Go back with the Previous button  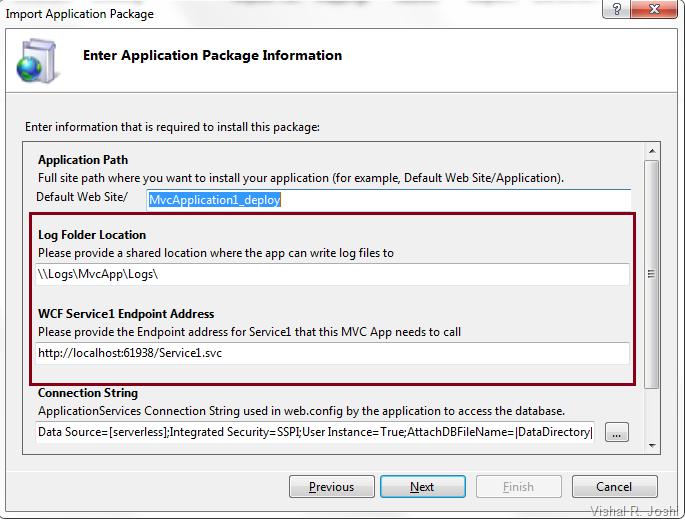(331, 487)
